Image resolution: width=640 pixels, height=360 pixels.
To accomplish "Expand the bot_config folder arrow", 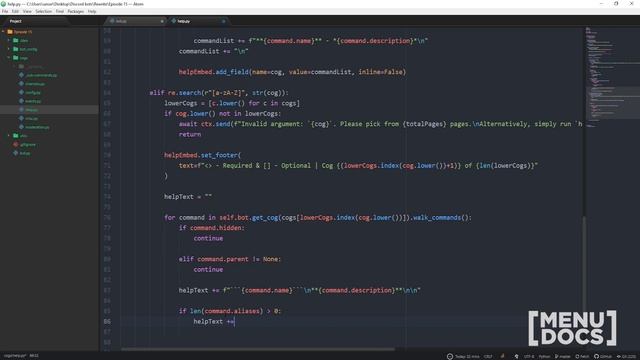I will [x=9, y=49].
